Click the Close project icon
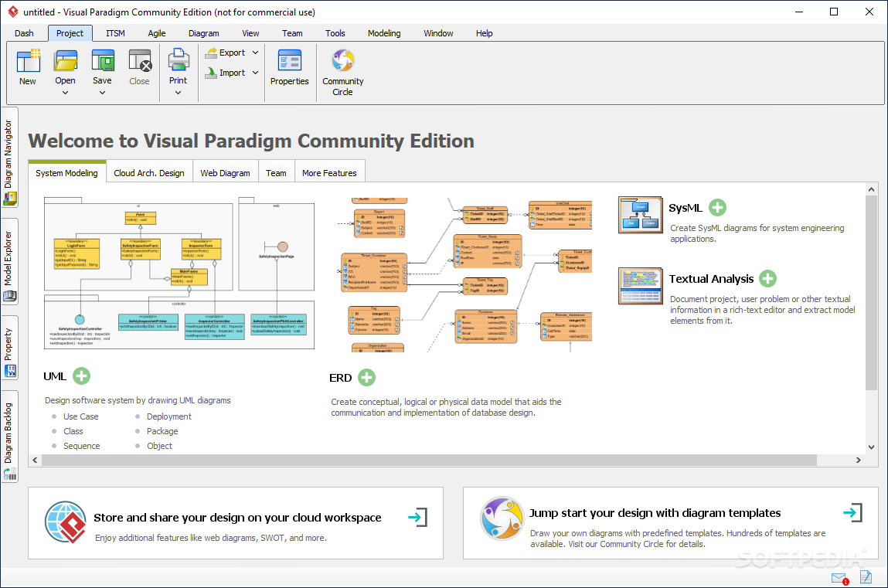 [x=140, y=60]
